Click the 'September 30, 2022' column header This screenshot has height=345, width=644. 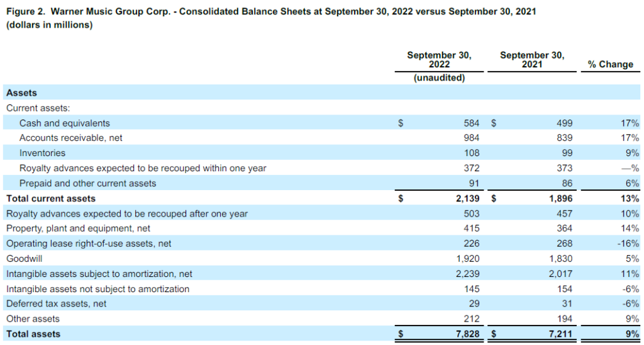click(439, 60)
